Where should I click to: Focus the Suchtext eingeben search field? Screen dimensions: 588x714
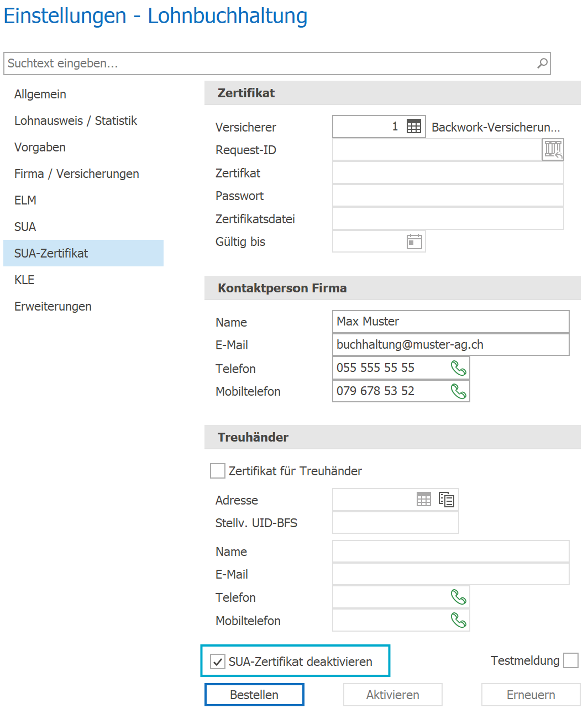click(x=277, y=64)
